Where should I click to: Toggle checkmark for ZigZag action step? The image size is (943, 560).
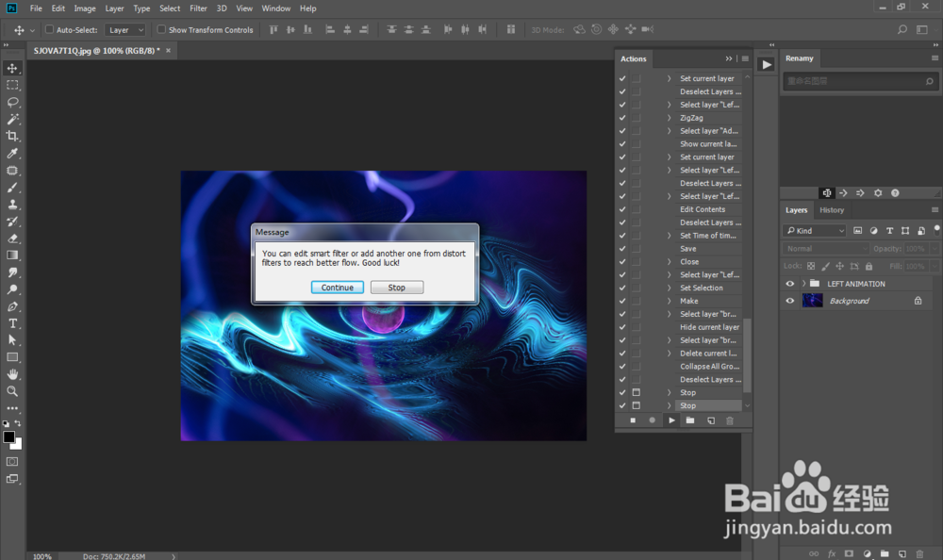(622, 118)
